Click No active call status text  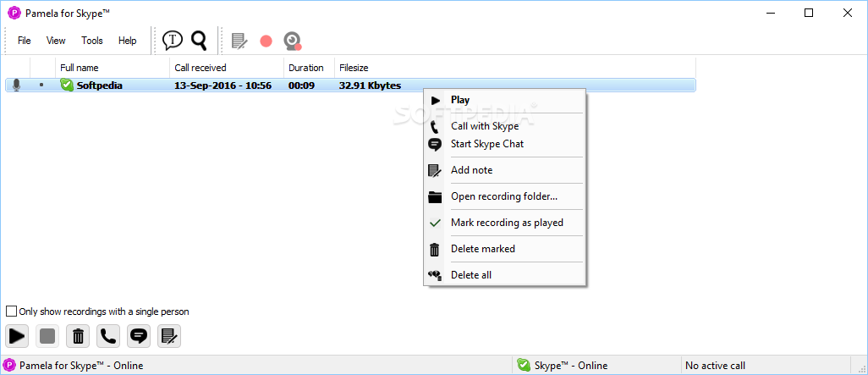[x=715, y=365]
